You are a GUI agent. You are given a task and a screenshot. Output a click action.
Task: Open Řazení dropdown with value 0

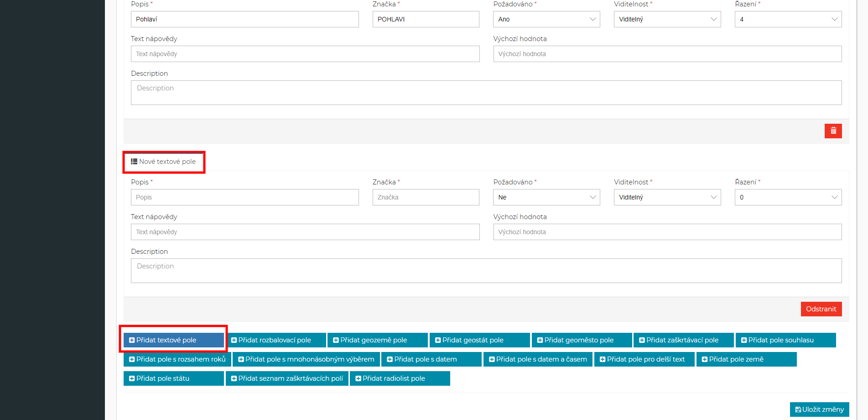pos(788,197)
